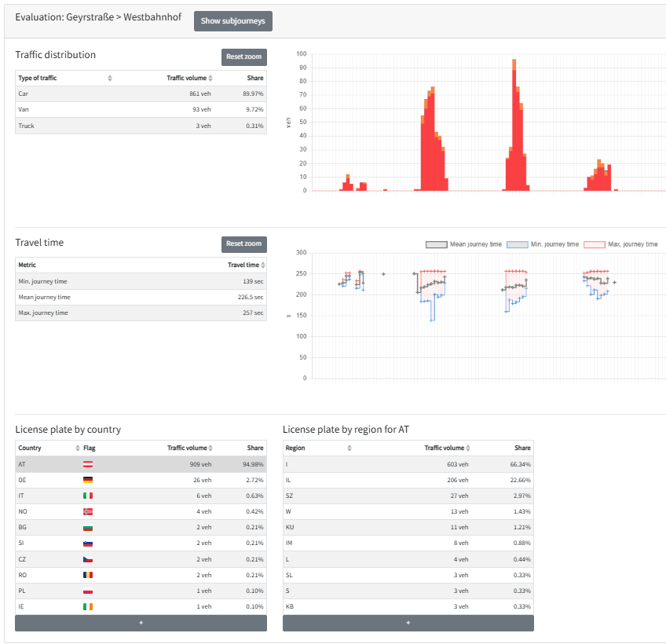Expand more rows in country table
Image resolution: width=666 pixels, height=644 pixels.
point(141,623)
